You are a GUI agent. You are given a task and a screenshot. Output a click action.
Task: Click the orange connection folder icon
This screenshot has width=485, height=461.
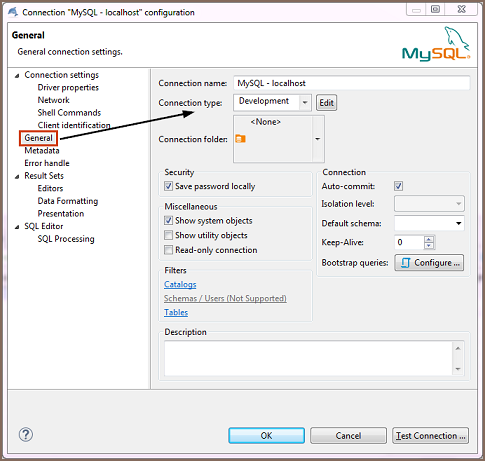240,139
